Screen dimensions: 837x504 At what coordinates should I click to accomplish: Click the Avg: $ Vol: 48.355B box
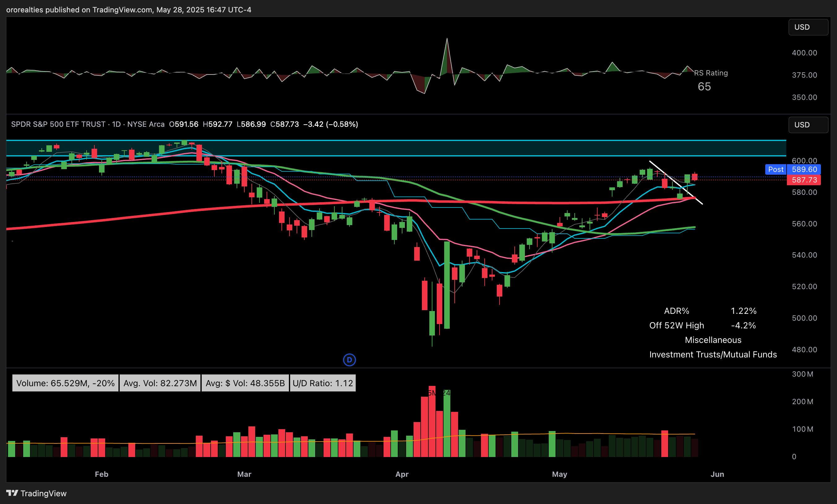245,383
